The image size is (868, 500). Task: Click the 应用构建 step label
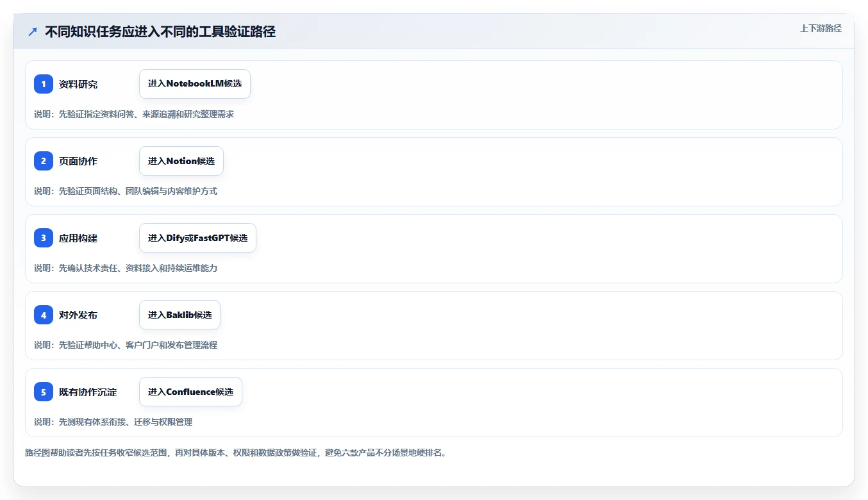(x=78, y=238)
